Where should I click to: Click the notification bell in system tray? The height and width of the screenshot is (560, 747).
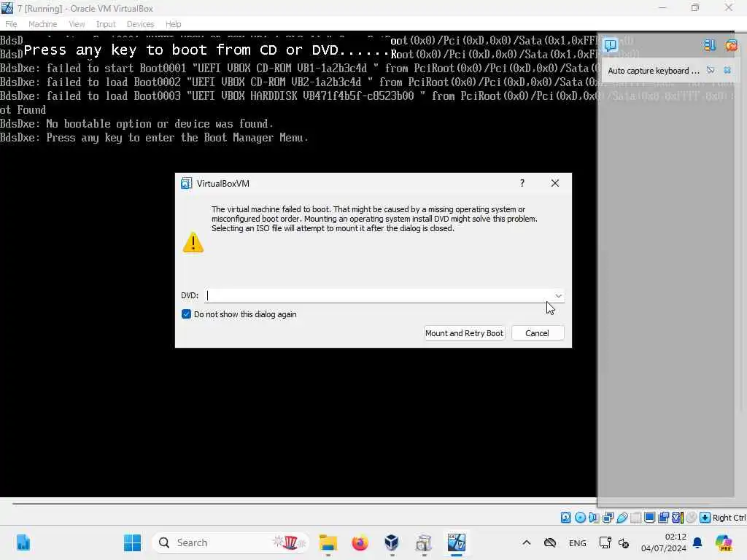[x=697, y=542]
